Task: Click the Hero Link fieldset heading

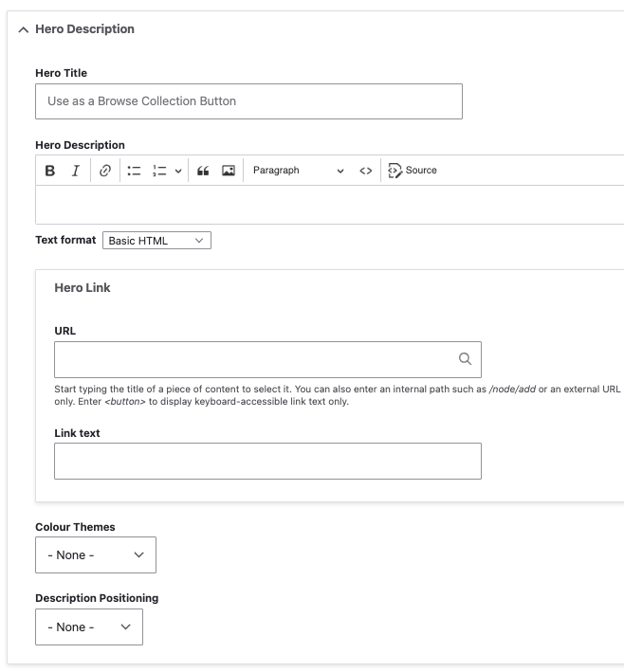Action: (x=83, y=287)
